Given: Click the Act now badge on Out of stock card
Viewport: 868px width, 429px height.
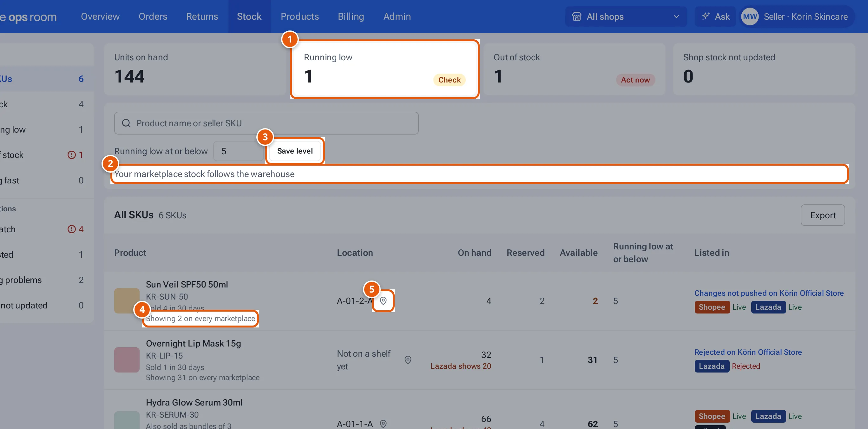Looking at the screenshot, I should pyautogui.click(x=635, y=80).
